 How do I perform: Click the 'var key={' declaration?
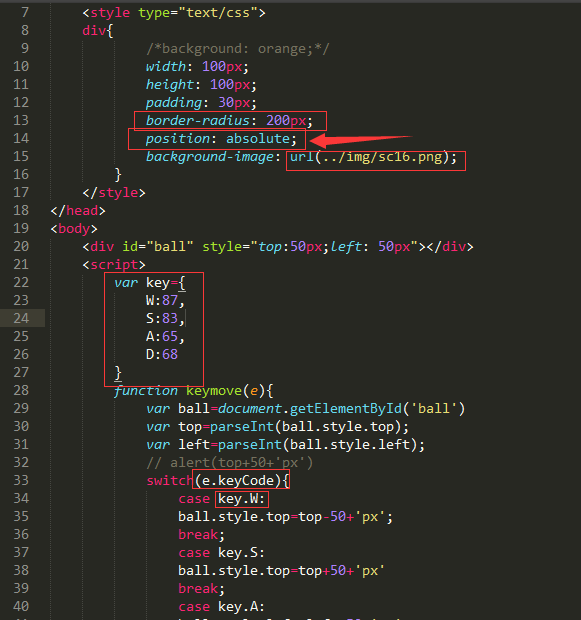tap(150, 283)
